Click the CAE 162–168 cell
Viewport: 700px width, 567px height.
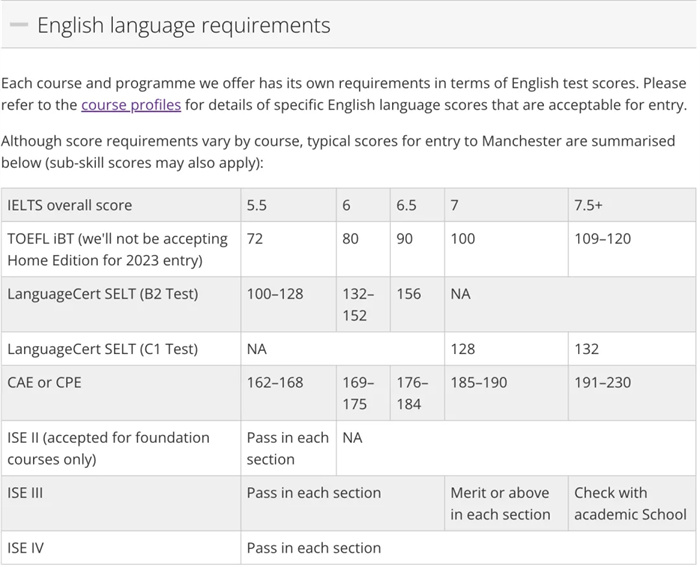point(288,393)
